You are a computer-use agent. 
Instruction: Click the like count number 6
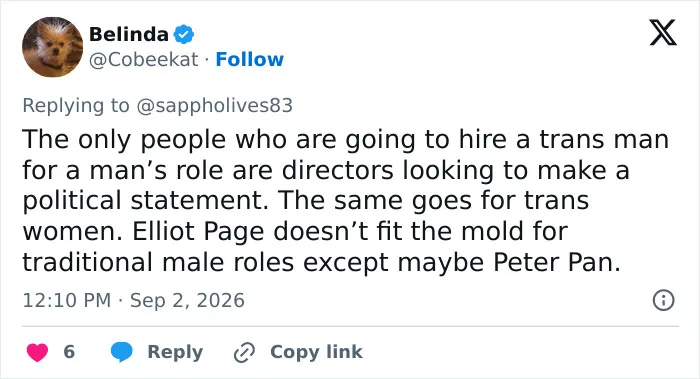point(69,352)
